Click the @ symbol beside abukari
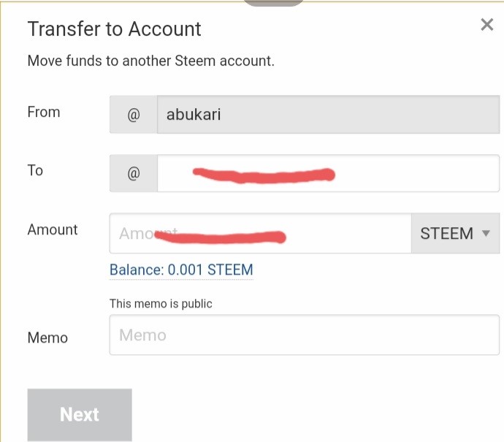The height and width of the screenshot is (442, 504). (x=134, y=115)
